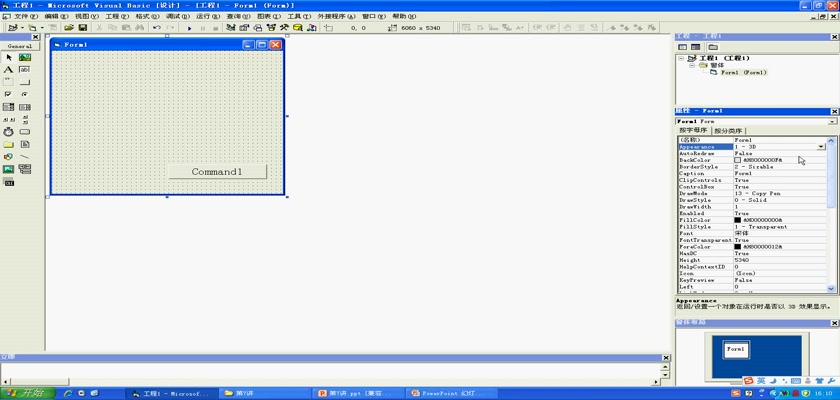Image resolution: width=840 pixels, height=400 pixels.
Task: Click the Command1 button on the form
Action: point(217,172)
